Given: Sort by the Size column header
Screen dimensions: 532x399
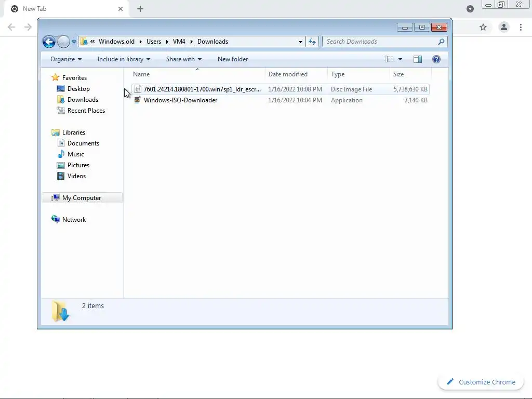Looking at the screenshot, I should tap(410, 74).
